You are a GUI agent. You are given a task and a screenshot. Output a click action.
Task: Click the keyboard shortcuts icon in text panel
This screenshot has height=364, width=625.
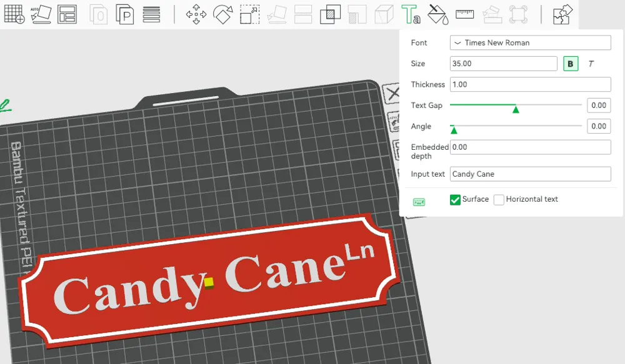click(x=419, y=202)
